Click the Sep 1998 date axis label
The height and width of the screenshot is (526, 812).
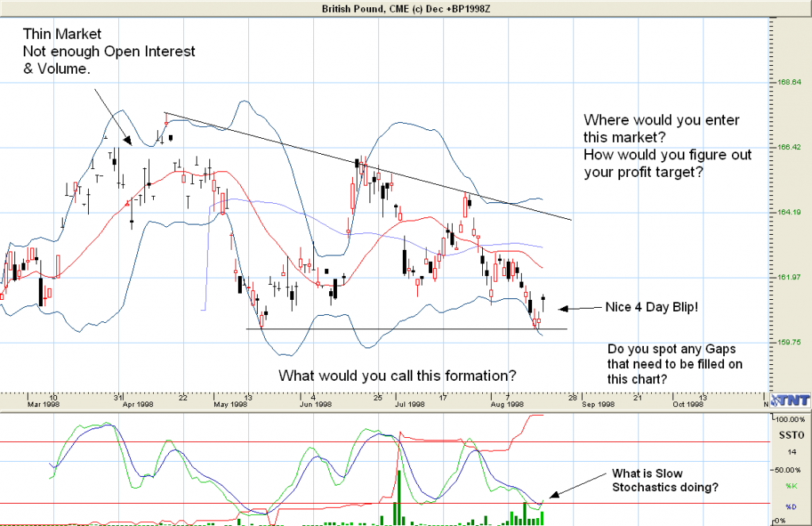[598, 404]
